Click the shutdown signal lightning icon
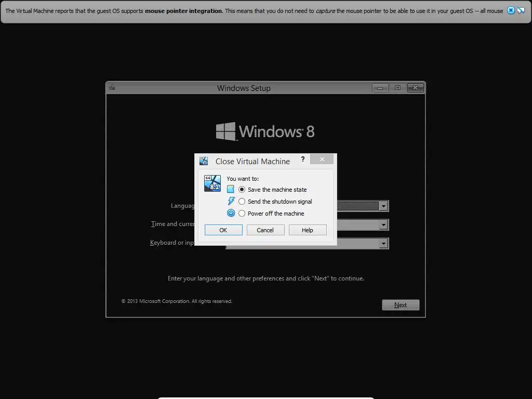This screenshot has width=532, height=399. pos(231,201)
